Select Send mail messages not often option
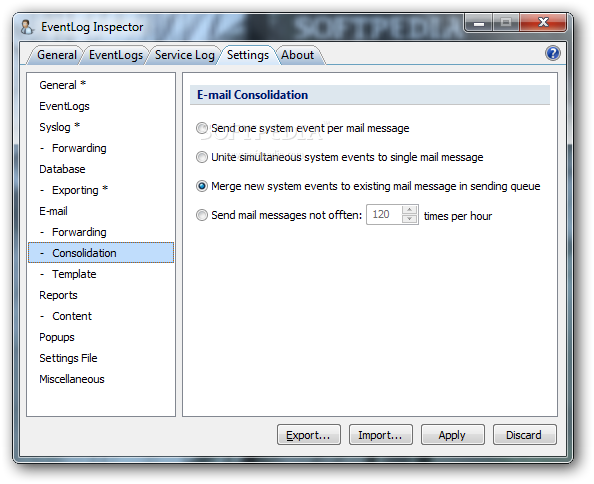Viewport: 594px width, 484px height. pos(202,215)
